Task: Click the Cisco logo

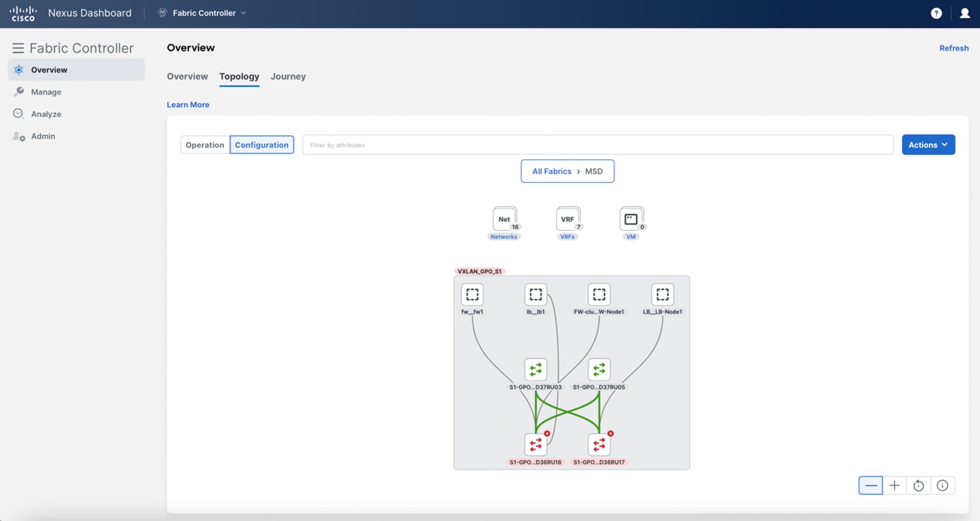Action: tap(23, 13)
